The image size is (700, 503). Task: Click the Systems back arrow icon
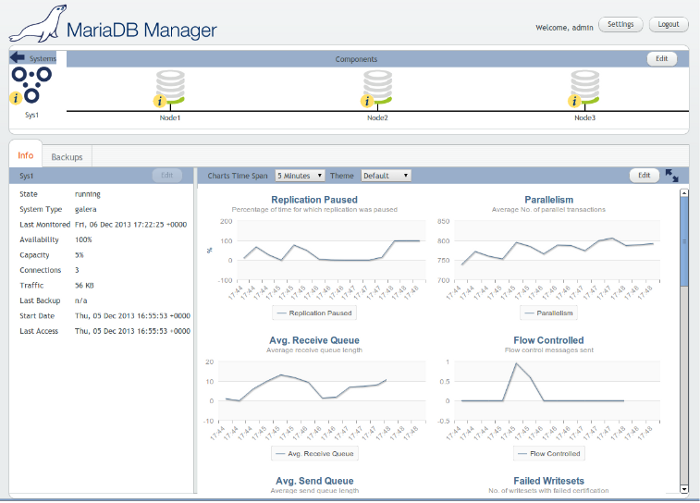click(x=18, y=59)
